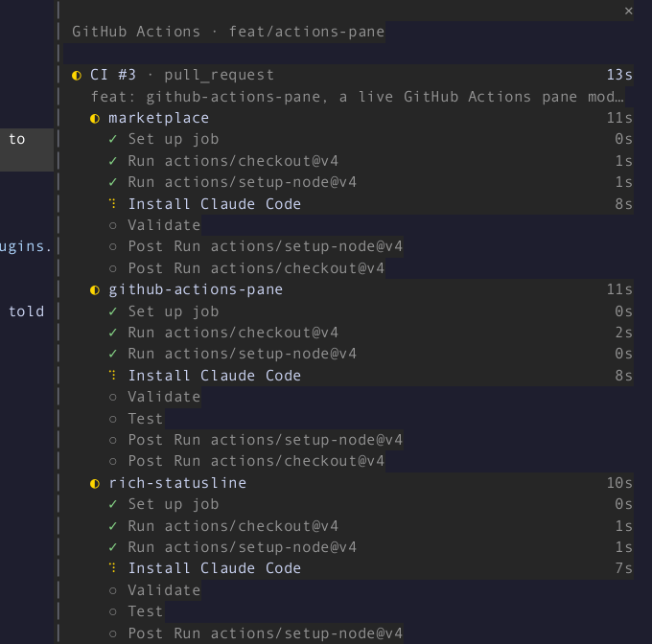This screenshot has width=652, height=644.
Task: Click pending circle beside github-actions-pane Validate
Action: [x=113, y=397]
